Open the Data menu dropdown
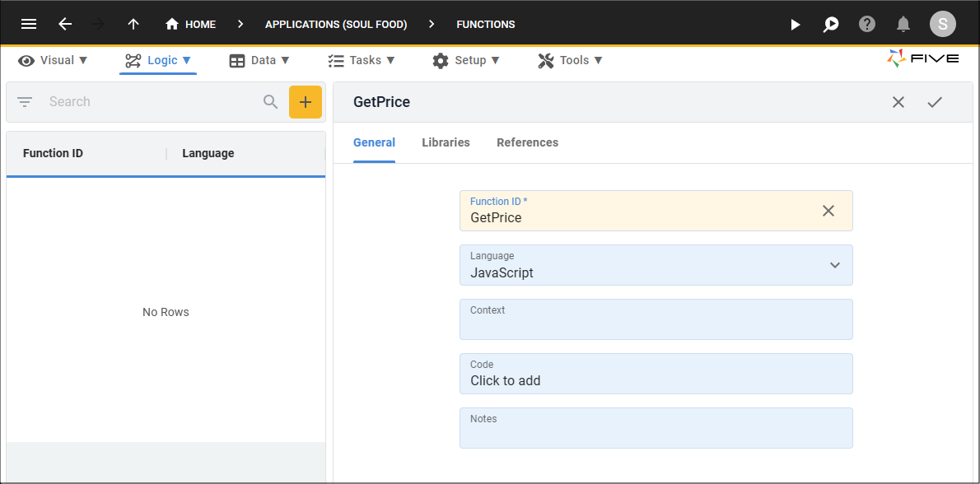 (x=259, y=61)
